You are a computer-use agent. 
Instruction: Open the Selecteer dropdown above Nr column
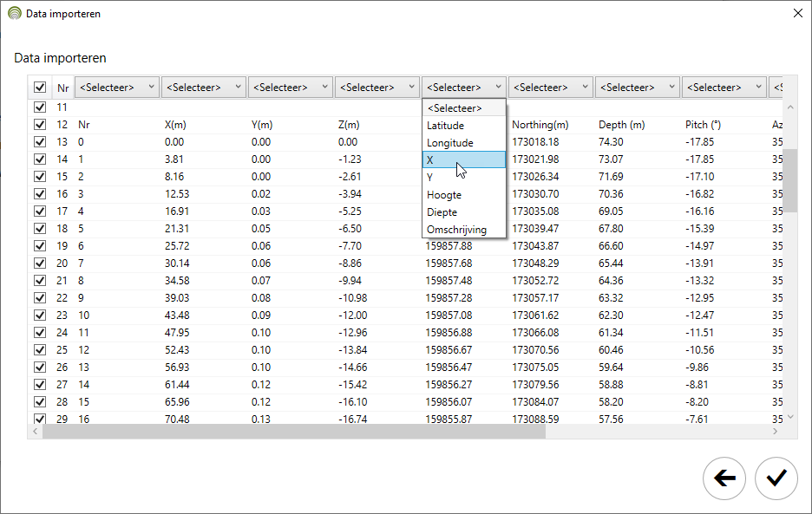coord(116,87)
